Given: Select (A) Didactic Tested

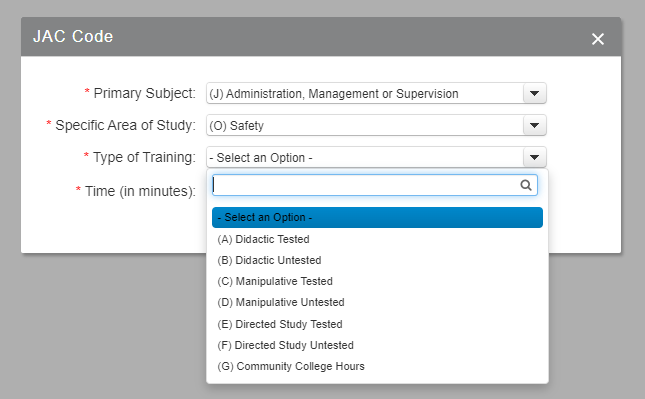Looking at the screenshot, I should pos(377,239).
